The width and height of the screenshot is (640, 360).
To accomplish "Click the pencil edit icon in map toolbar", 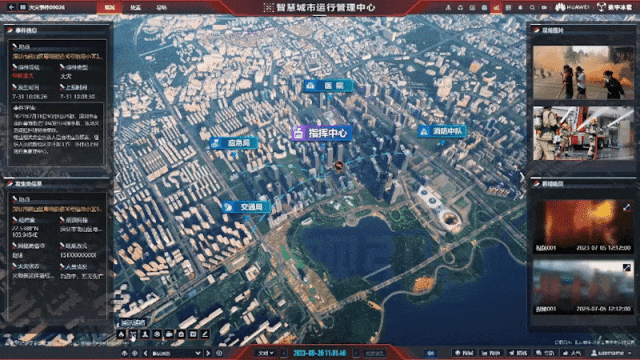I will pyautogui.click(x=205, y=334).
